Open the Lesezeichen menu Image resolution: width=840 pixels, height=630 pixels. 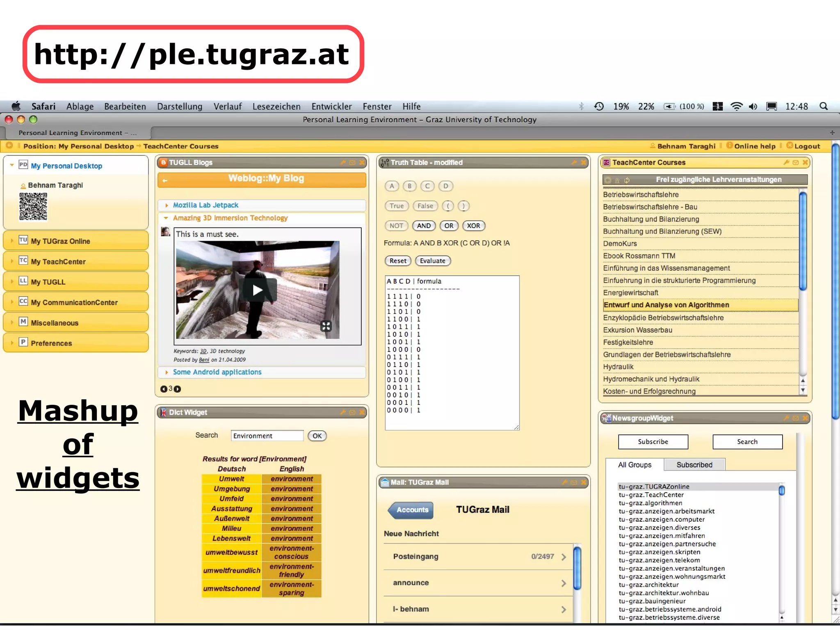click(276, 106)
